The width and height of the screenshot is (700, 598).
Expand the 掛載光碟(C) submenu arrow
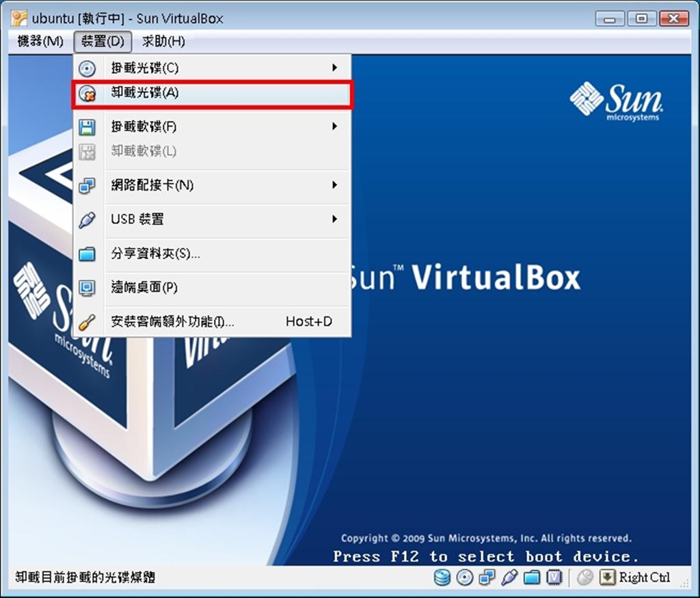334,68
